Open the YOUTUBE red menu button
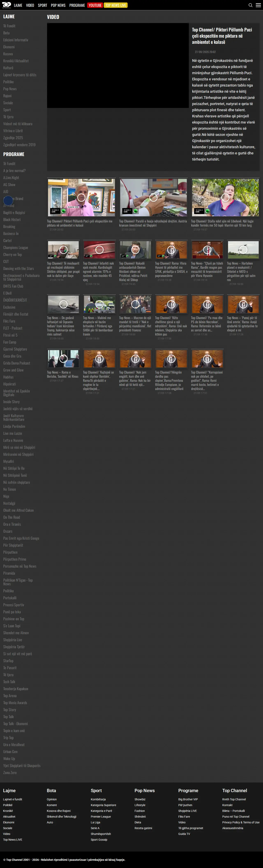This screenshot has height=868, width=263. (x=95, y=5)
